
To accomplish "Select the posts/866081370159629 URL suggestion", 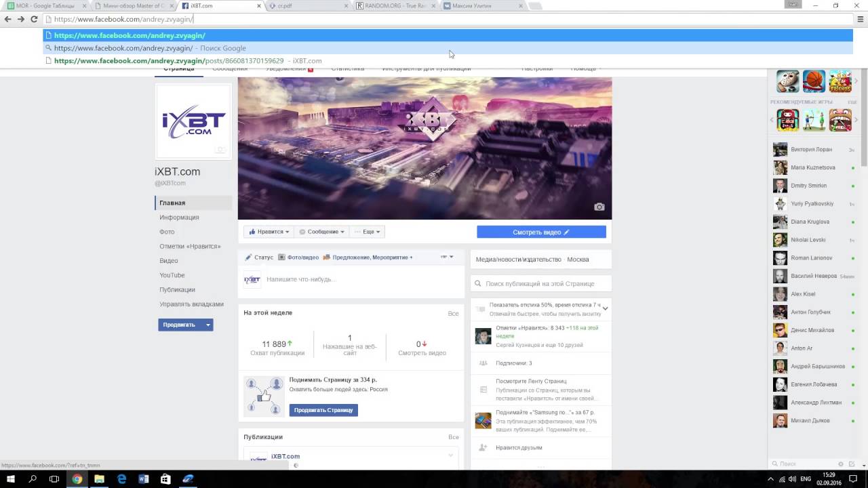I will 448,60.
